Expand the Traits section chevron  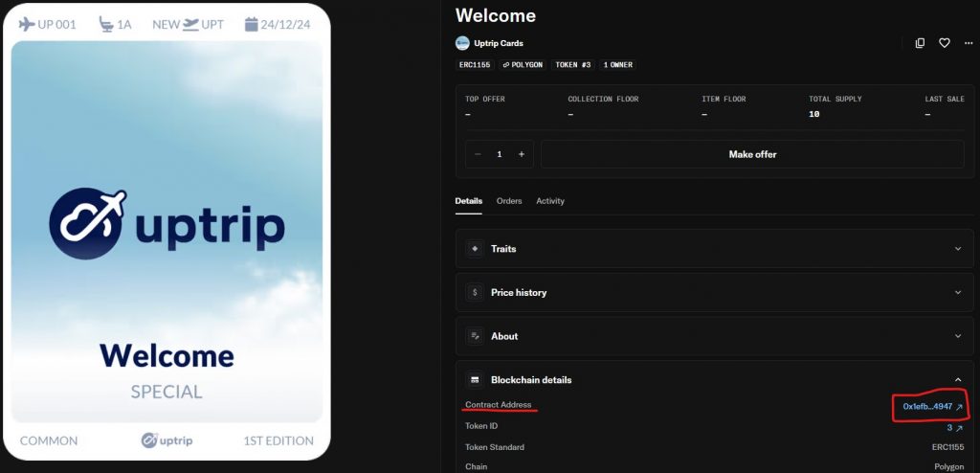point(958,249)
